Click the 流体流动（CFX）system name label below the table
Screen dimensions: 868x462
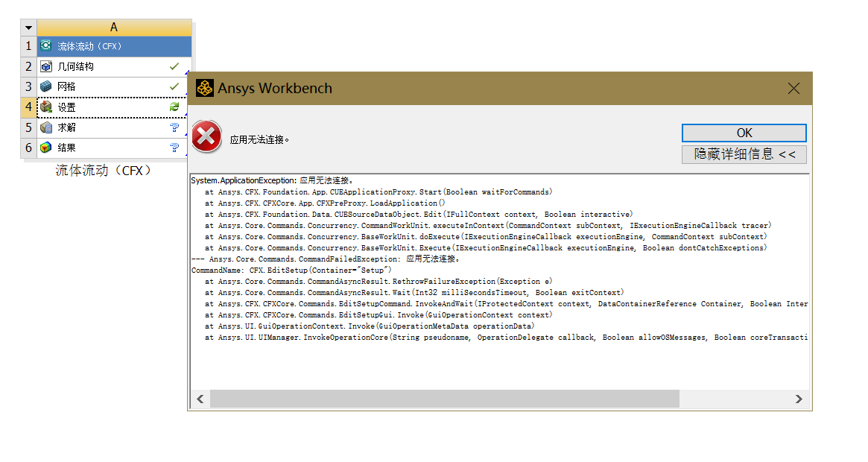(x=103, y=171)
